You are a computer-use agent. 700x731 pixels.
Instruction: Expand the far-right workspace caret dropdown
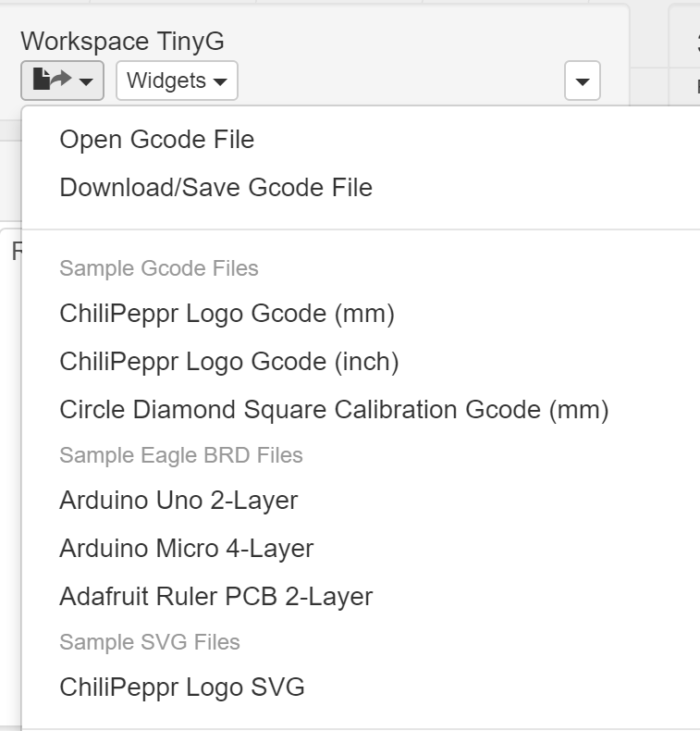[582, 81]
